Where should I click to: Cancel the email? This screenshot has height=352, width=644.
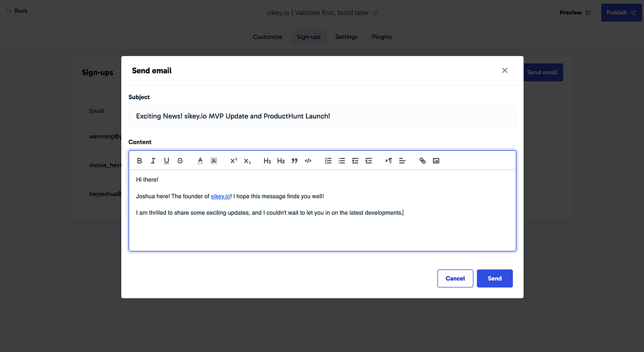[x=455, y=279]
